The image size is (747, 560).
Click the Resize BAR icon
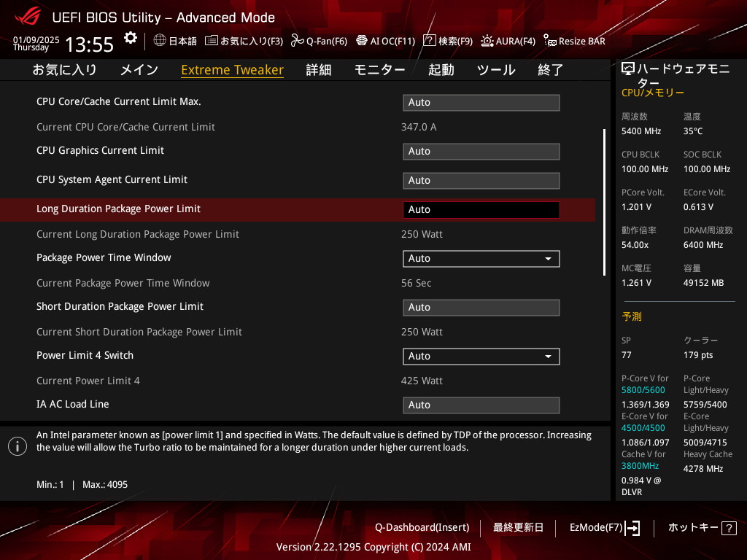(x=550, y=41)
